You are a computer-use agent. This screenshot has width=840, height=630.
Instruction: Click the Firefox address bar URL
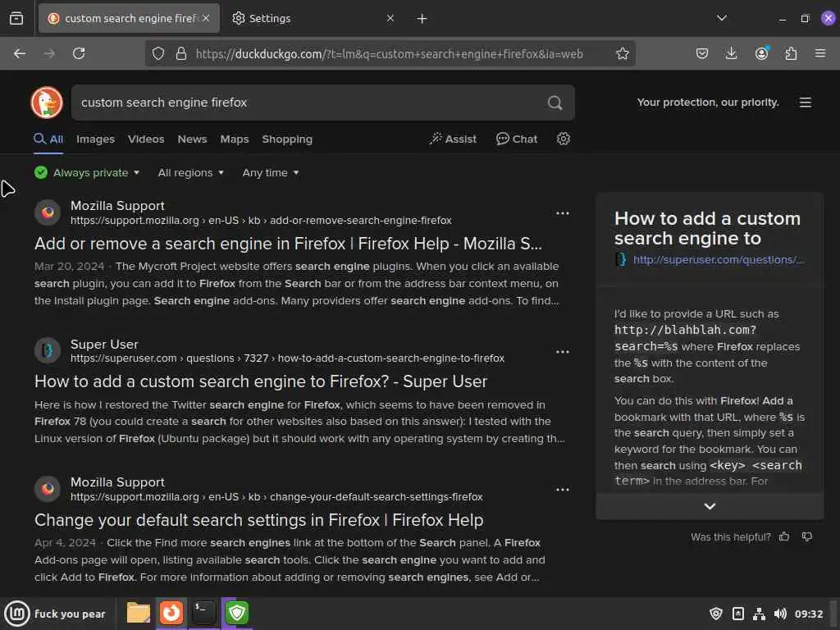coord(390,53)
